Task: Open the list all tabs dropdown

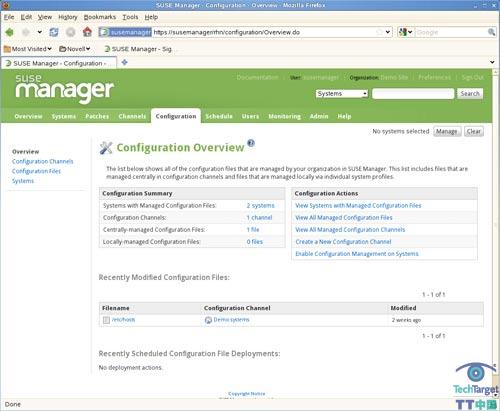Action: coord(492,62)
